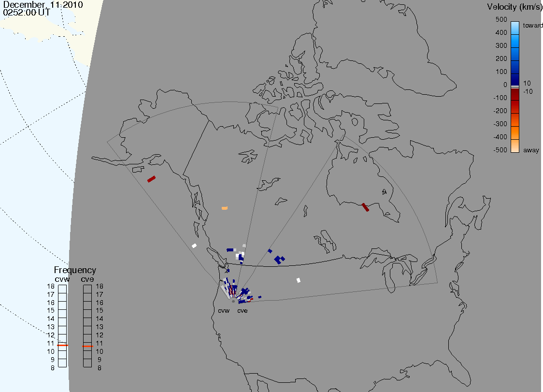The image size is (543, 392).
Task: Click the 'cvw' radar label on the map
Action: (224, 310)
